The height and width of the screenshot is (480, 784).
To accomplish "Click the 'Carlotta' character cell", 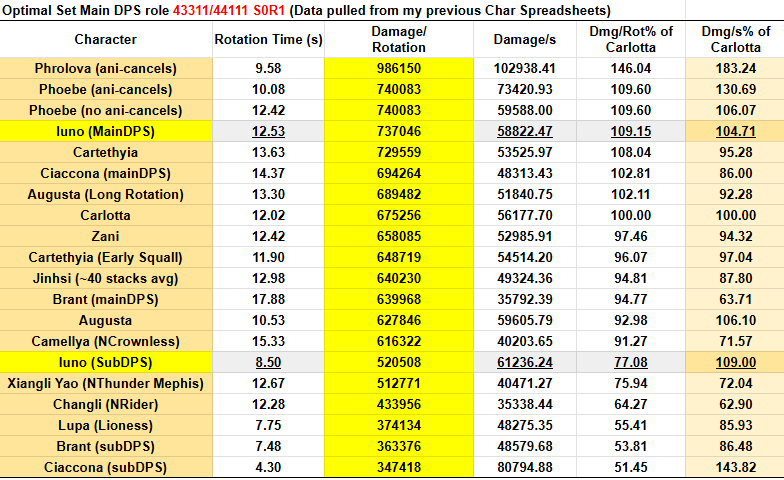I will click(x=106, y=216).
